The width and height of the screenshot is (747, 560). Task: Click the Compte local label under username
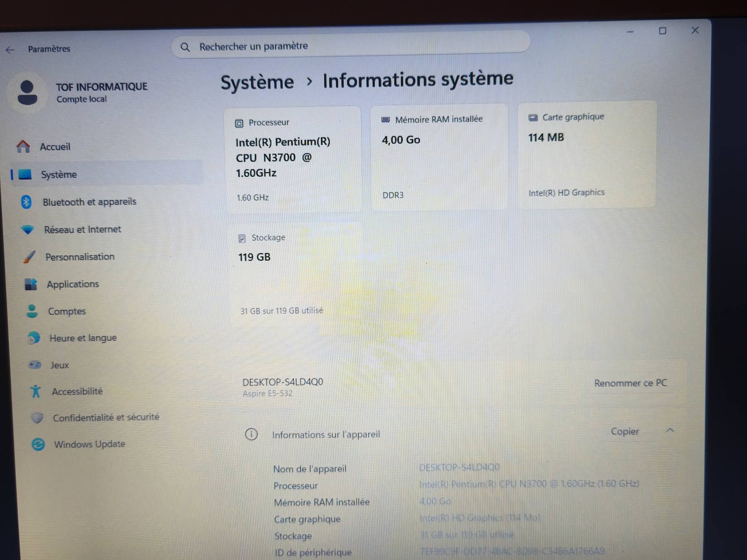82,99
